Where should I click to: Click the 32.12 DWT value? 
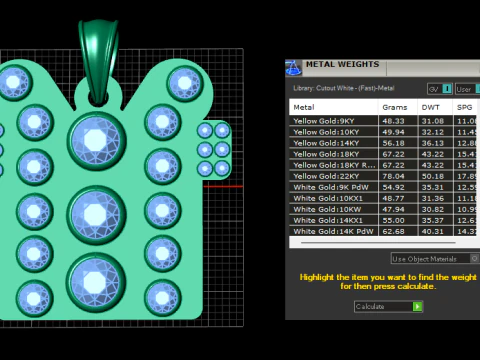click(433, 132)
